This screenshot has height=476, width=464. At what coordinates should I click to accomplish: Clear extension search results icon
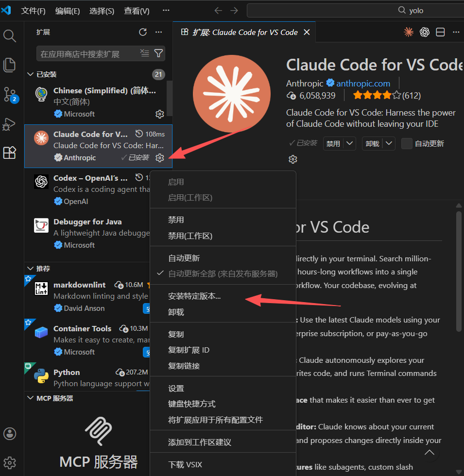[x=145, y=53]
